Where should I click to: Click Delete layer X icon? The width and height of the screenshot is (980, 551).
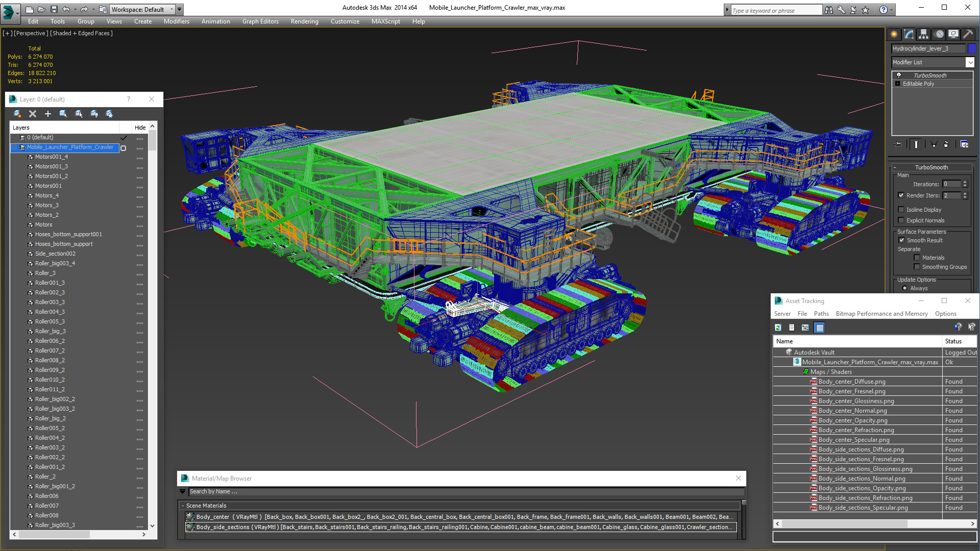(33, 114)
